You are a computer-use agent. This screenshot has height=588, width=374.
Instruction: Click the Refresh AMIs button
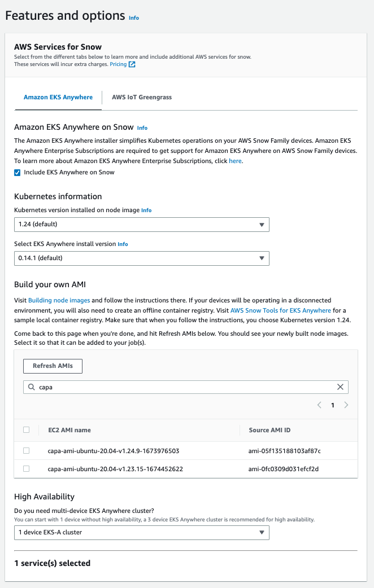tap(53, 366)
